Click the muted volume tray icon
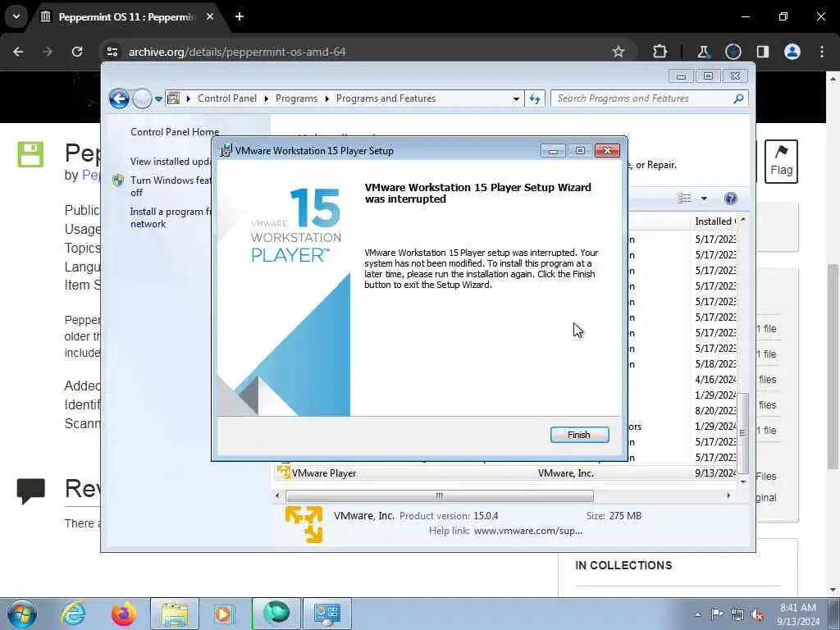The image size is (840, 630). coord(757,614)
